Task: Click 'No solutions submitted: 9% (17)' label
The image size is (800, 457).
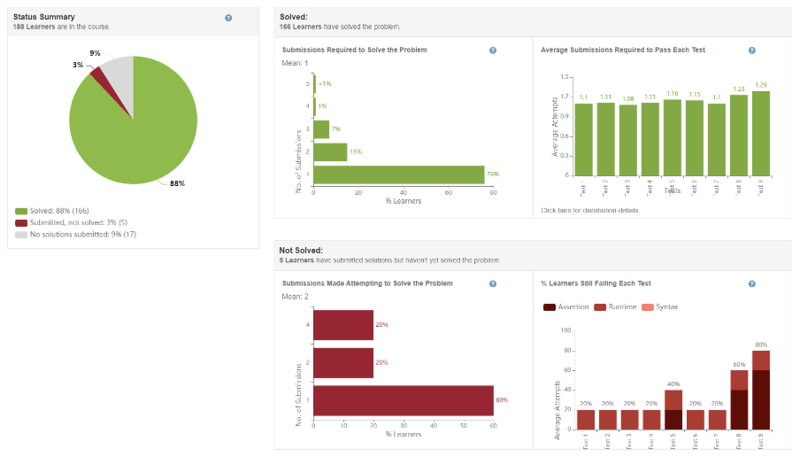Action: [83, 235]
